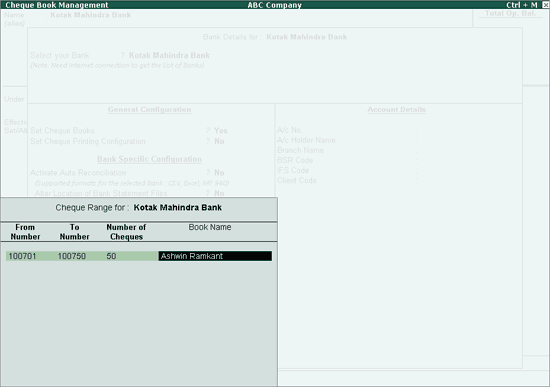Open Select your Bank list field
This screenshot has height=387, width=550.
169,55
